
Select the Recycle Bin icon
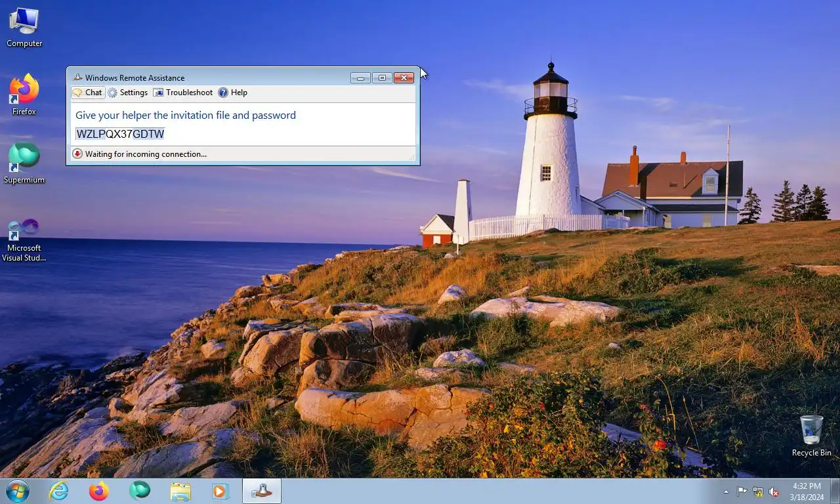811,436
